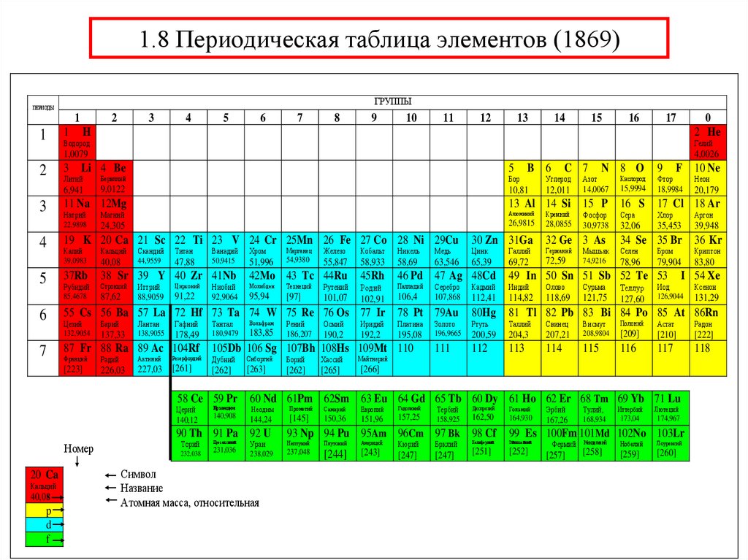The width and height of the screenshot is (748, 560).
Task: Select the helium cell 'He Гелий'
Action: pyautogui.click(x=708, y=142)
